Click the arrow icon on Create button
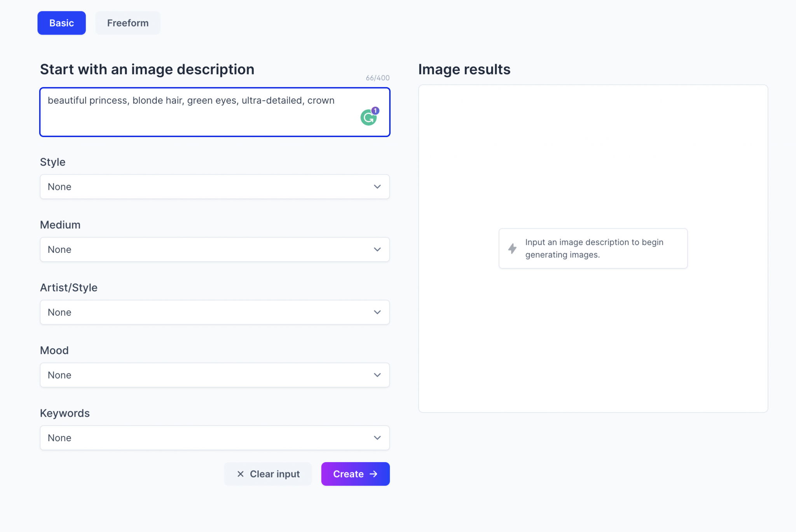 click(x=374, y=474)
